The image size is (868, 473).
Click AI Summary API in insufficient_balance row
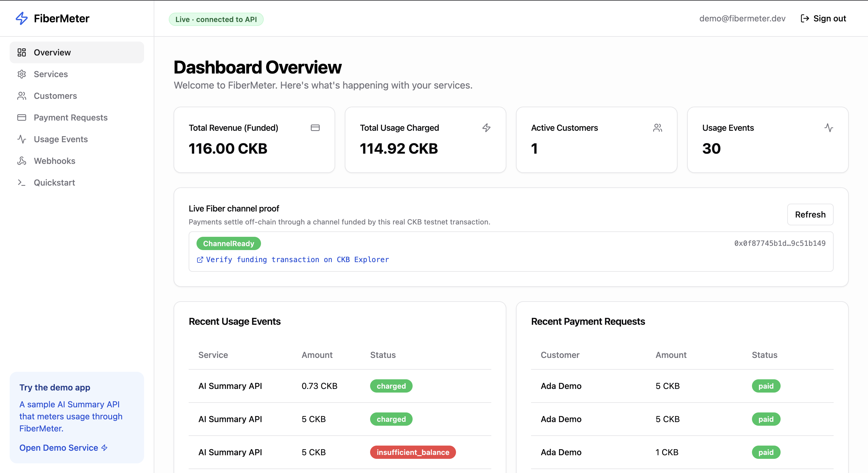[x=230, y=453]
